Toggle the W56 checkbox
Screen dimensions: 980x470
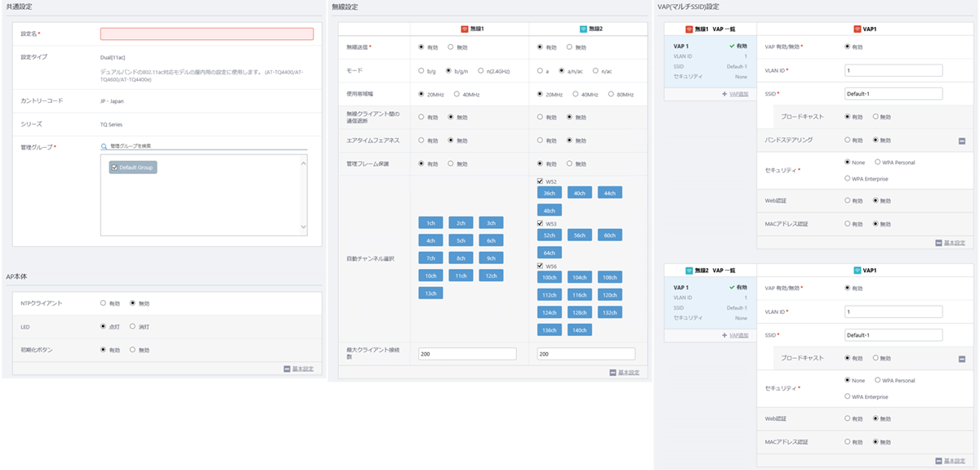541,265
